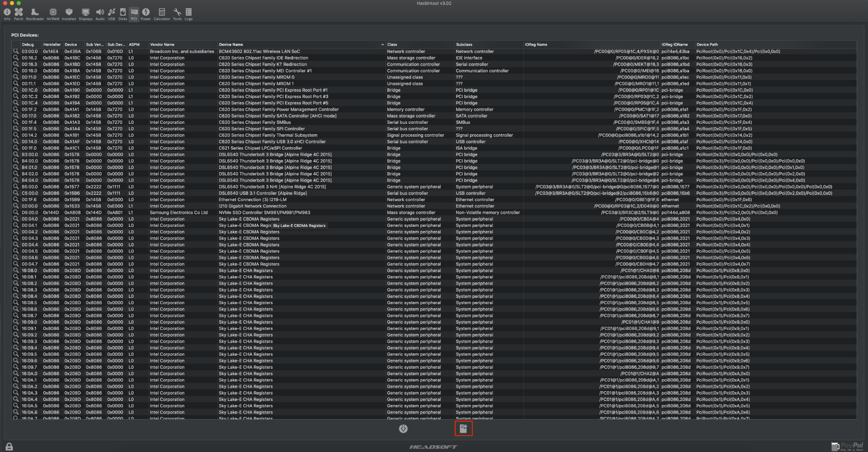Image resolution: width=868 pixels, height=452 pixels.
Task: Open the NVRAM section
Action: [x=53, y=14]
